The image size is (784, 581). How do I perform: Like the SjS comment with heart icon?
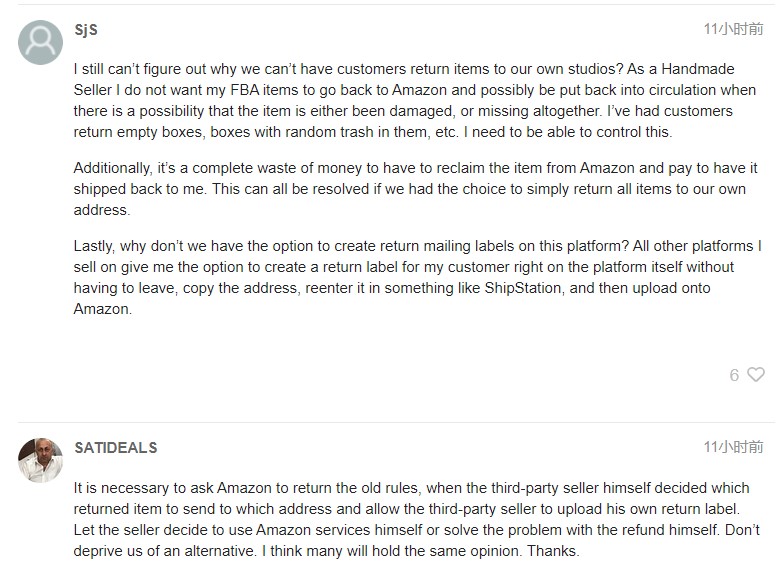[756, 374]
